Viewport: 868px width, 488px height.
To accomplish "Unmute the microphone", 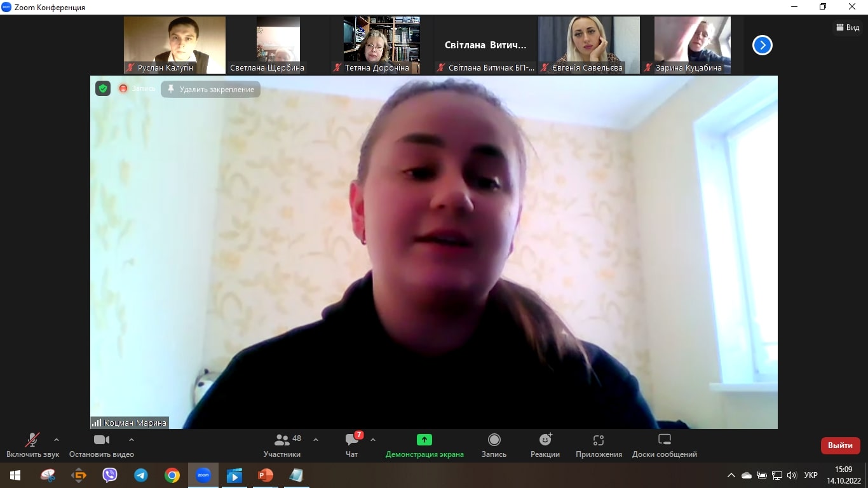I will click(x=32, y=440).
